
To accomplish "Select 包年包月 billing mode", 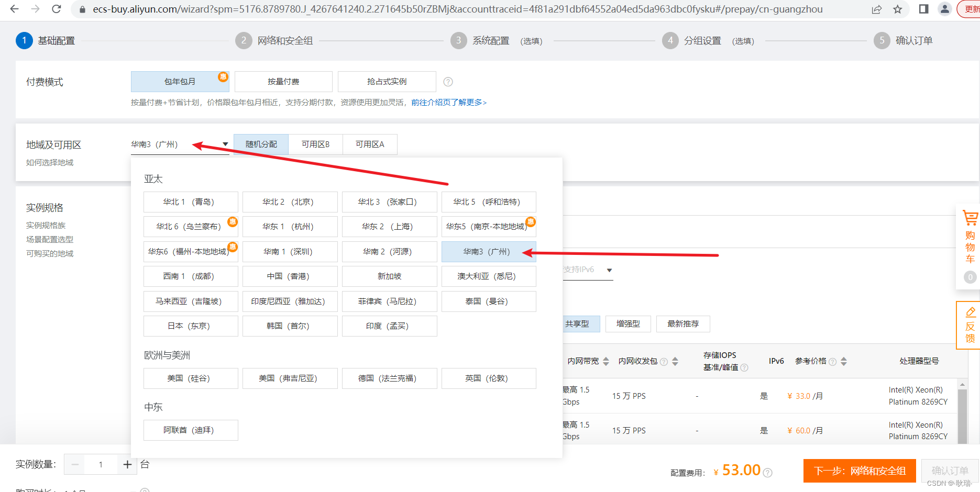I will pyautogui.click(x=180, y=82).
